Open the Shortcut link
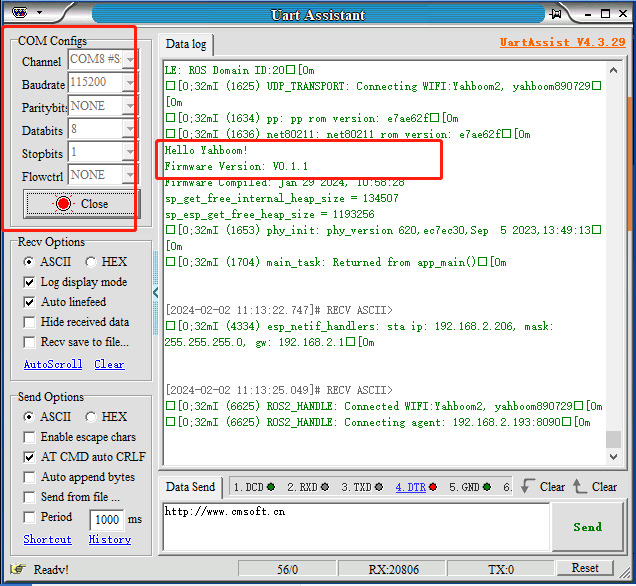 (47, 539)
